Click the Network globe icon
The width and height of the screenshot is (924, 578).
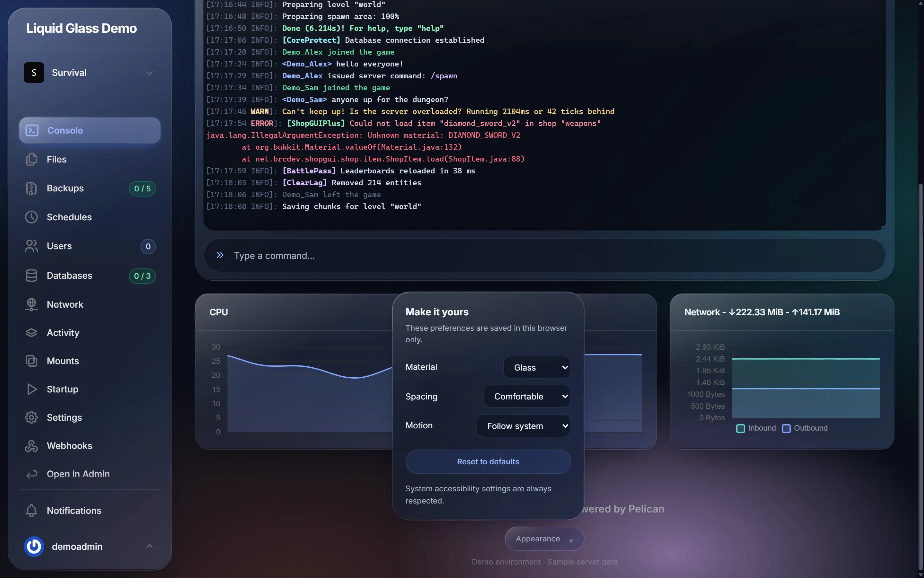click(32, 304)
